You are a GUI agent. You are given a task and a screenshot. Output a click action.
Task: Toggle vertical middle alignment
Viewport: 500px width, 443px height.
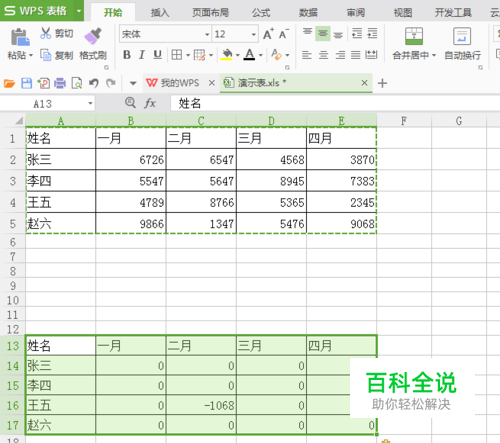coord(323,33)
